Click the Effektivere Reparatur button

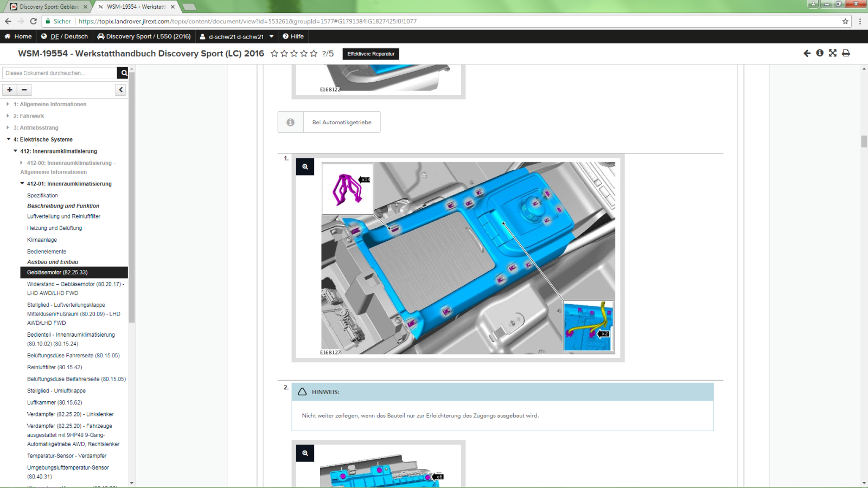coord(371,54)
